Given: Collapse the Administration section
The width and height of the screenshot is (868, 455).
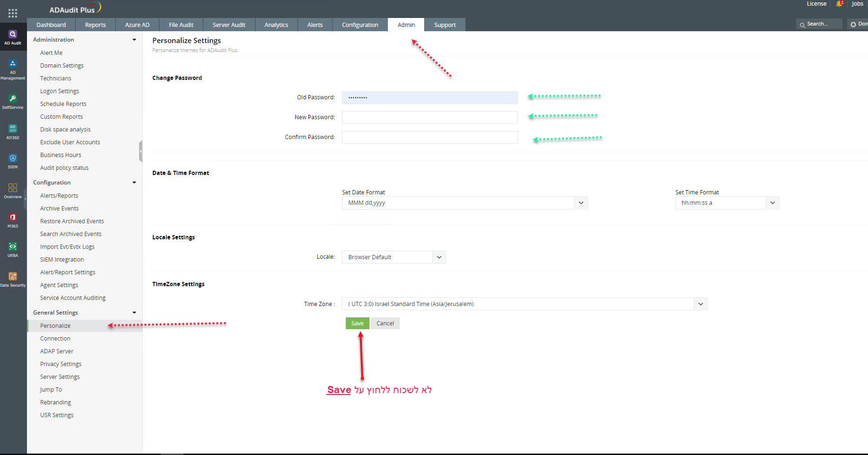Looking at the screenshot, I should tap(134, 40).
